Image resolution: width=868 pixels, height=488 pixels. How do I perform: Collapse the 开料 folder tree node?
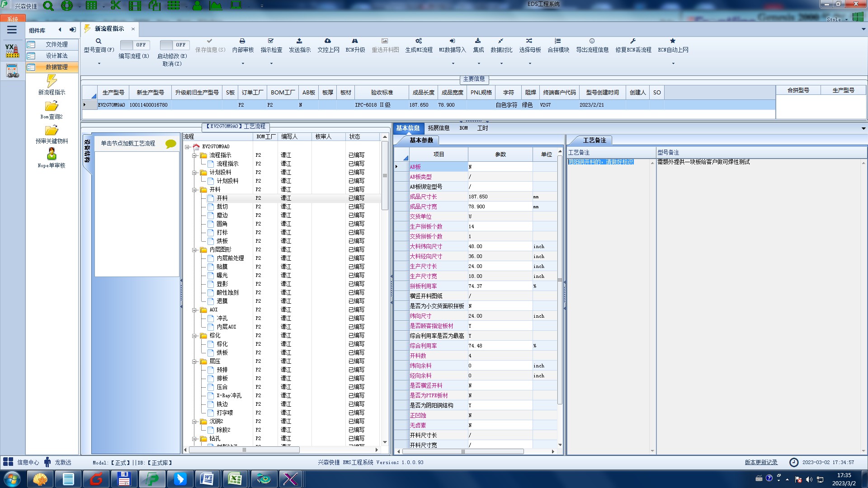click(x=194, y=190)
